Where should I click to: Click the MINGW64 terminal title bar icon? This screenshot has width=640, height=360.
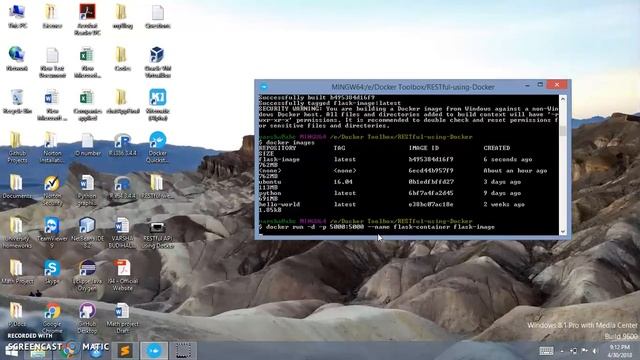pos(264,87)
